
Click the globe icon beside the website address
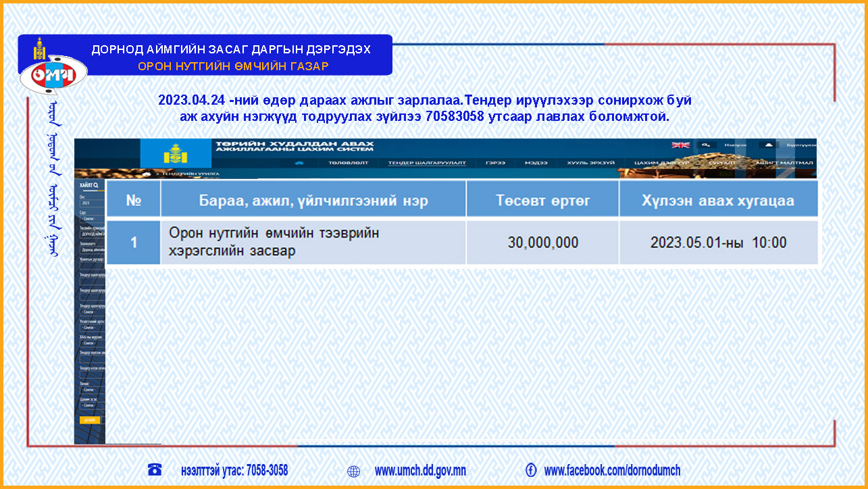(353, 471)
